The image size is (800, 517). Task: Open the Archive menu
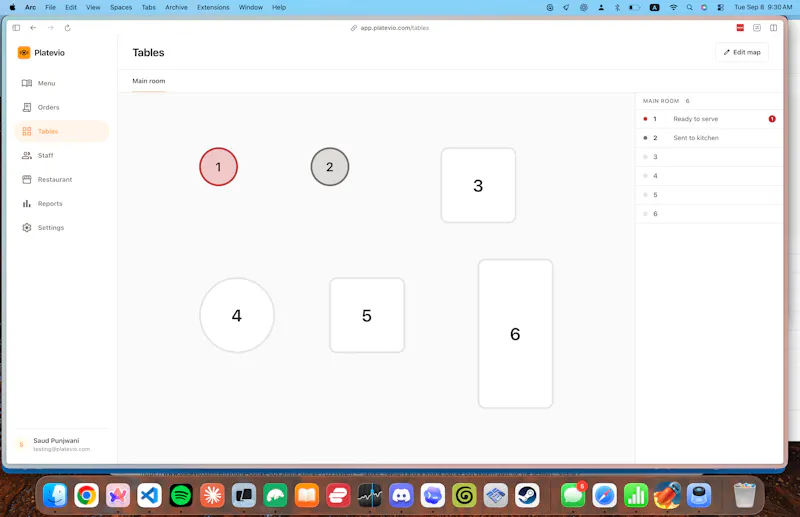[176, 7]
